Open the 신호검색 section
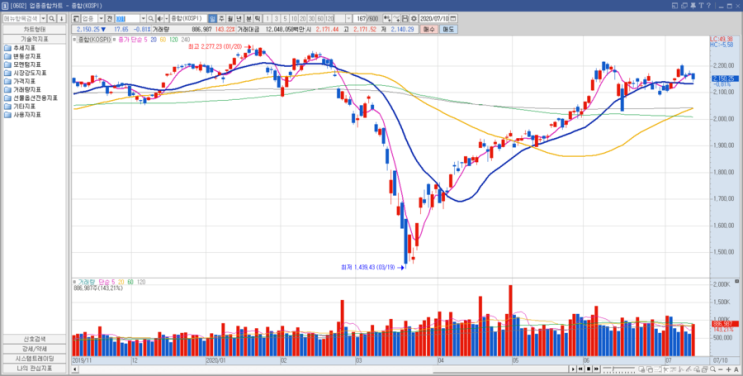Viewport: 743px width, 376px height. click(34, 339)
